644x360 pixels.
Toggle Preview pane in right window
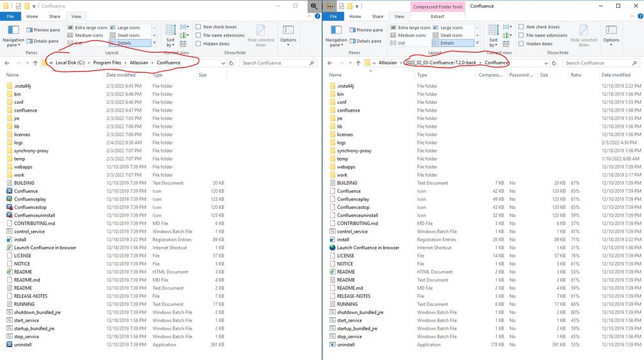[366, 30]
